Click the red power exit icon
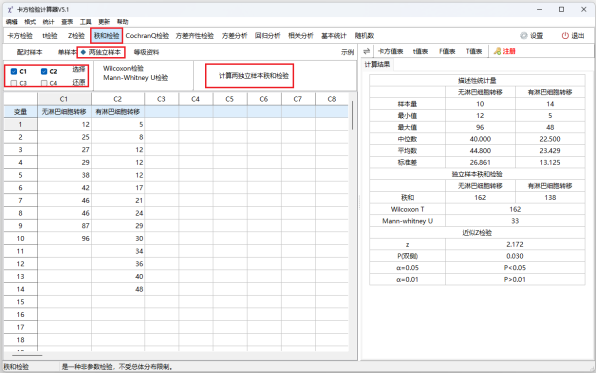This screenshot has height=373, width=596. click(x=565, y=36)
